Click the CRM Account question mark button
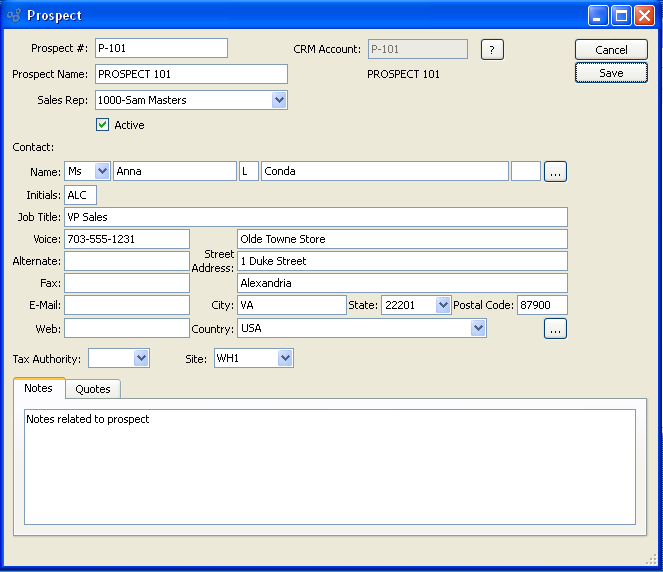Viewport: 663px width, 572px height. (x=491, y=50)
